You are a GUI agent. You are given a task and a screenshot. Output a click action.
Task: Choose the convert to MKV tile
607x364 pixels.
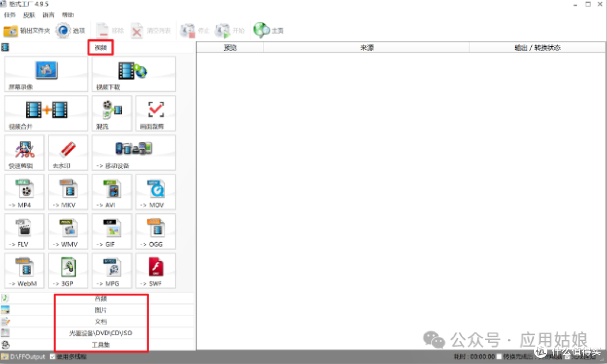pyautogui.click(x=68, y=192)
